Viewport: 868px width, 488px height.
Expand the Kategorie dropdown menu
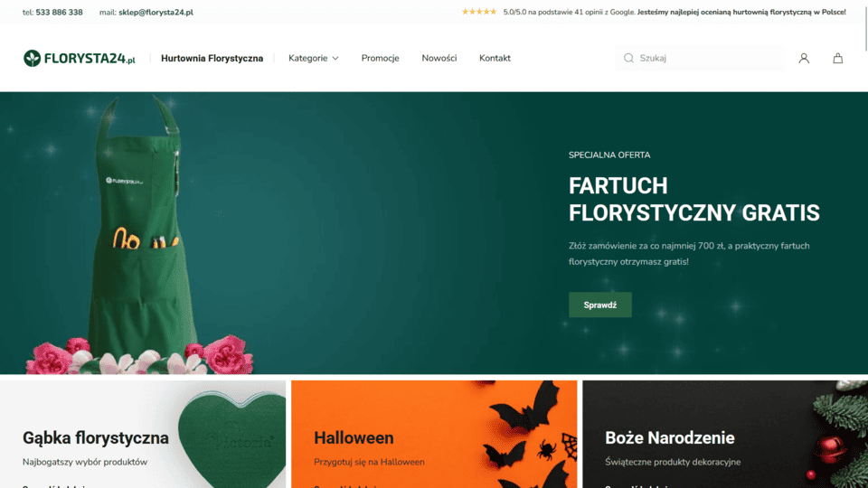point(314,58)
